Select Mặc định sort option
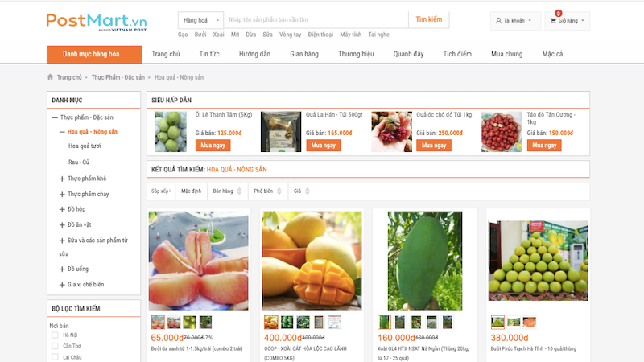The width and height of the screenshot is (644, 362). [x=192, y=191]
